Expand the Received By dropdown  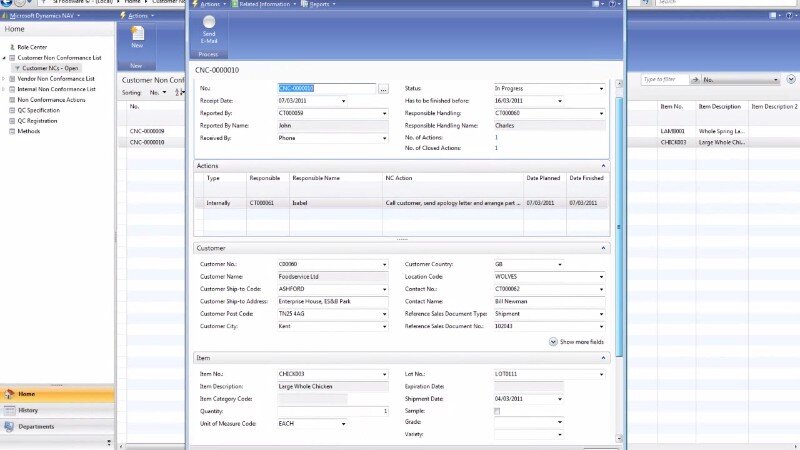click(x=383, y=138)
